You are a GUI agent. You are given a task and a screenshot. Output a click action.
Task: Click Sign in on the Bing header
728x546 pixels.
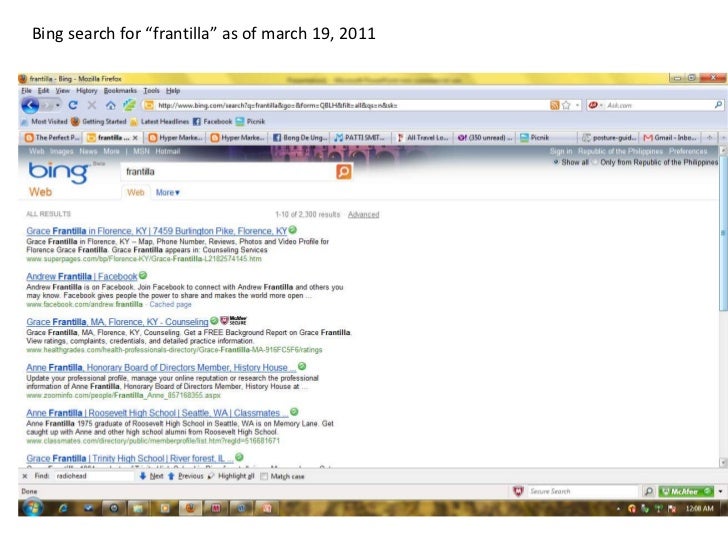[x=561, y=151]
